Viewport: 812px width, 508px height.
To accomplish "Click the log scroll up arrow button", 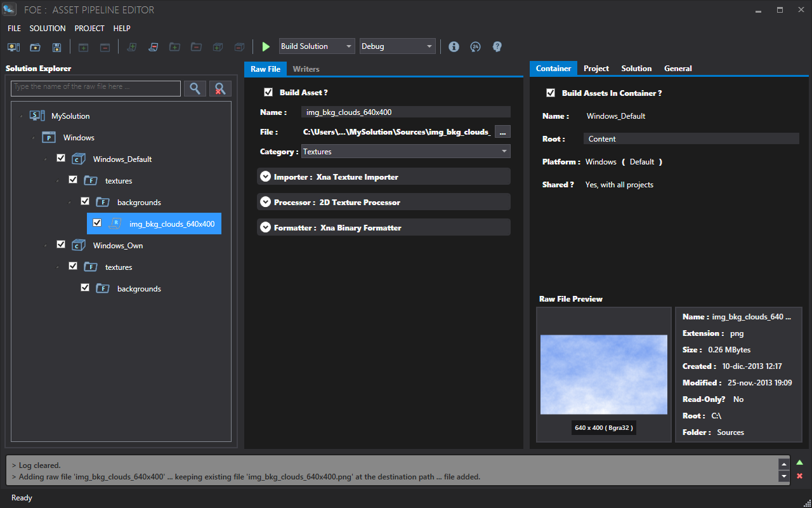I will point(784,464).
